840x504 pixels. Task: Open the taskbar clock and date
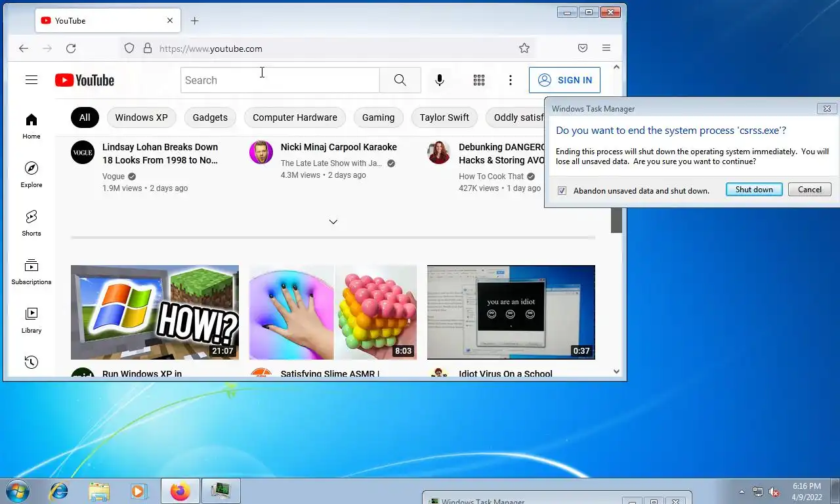pyautogui.click(x=807, y=492)
